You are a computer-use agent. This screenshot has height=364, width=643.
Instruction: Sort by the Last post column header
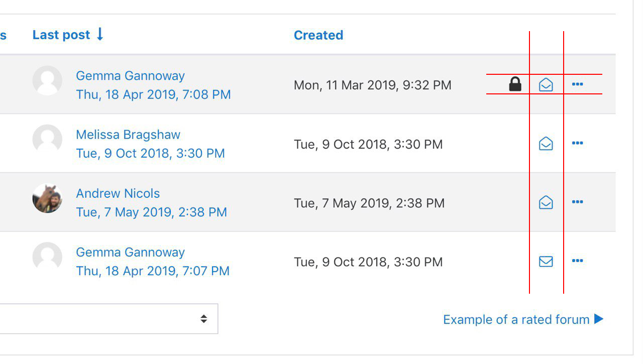coord(61,35)
